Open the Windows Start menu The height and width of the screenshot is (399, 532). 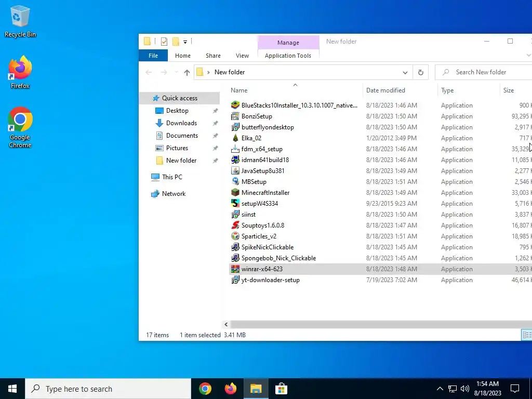coord(12,389)
